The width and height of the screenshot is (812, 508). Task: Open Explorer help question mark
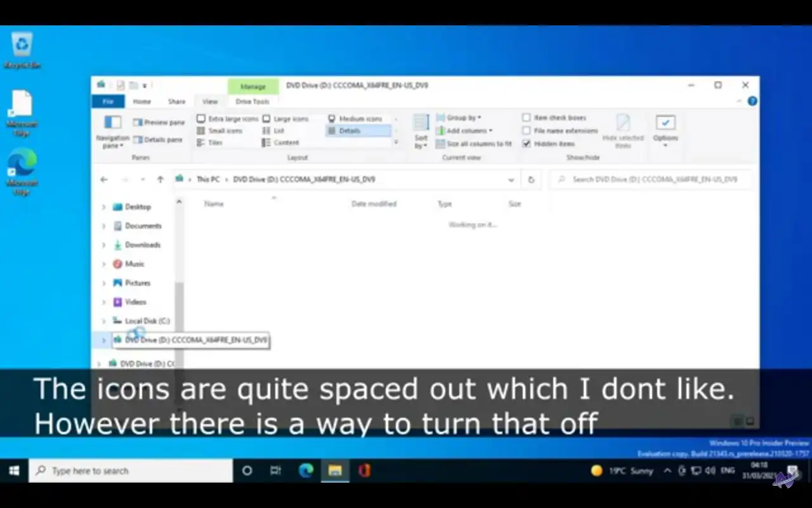(752, 102)
